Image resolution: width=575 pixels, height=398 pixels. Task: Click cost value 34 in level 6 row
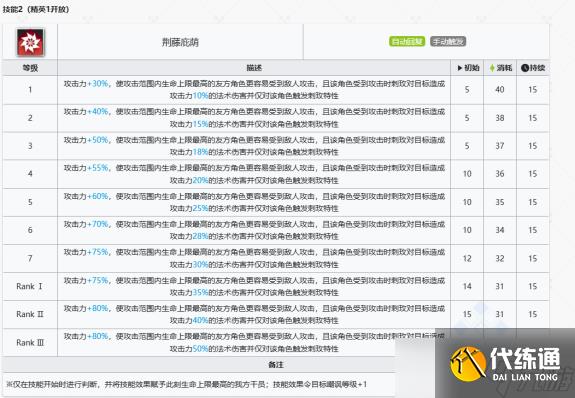coord(500,230)
